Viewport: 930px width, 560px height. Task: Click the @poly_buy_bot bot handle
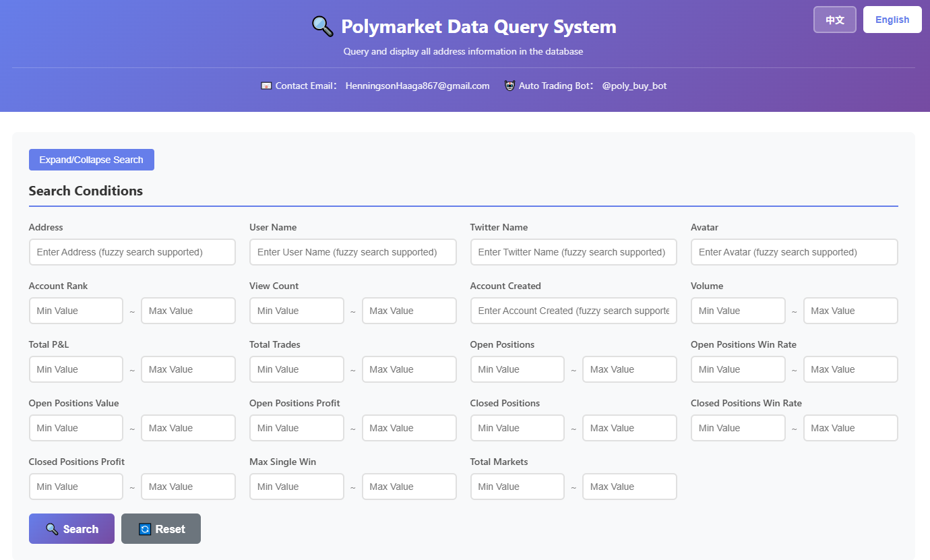(634, 86)
